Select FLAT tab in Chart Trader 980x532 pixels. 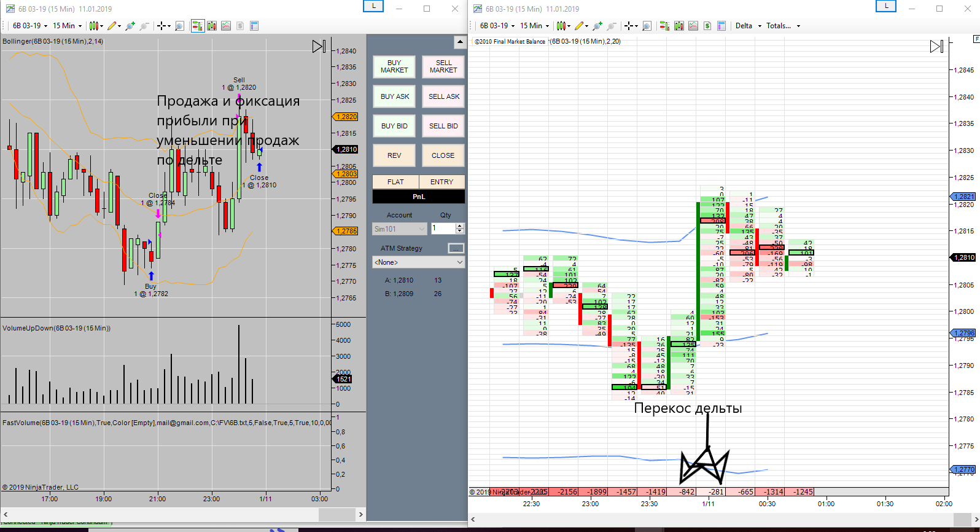click(x=395, y=182)
